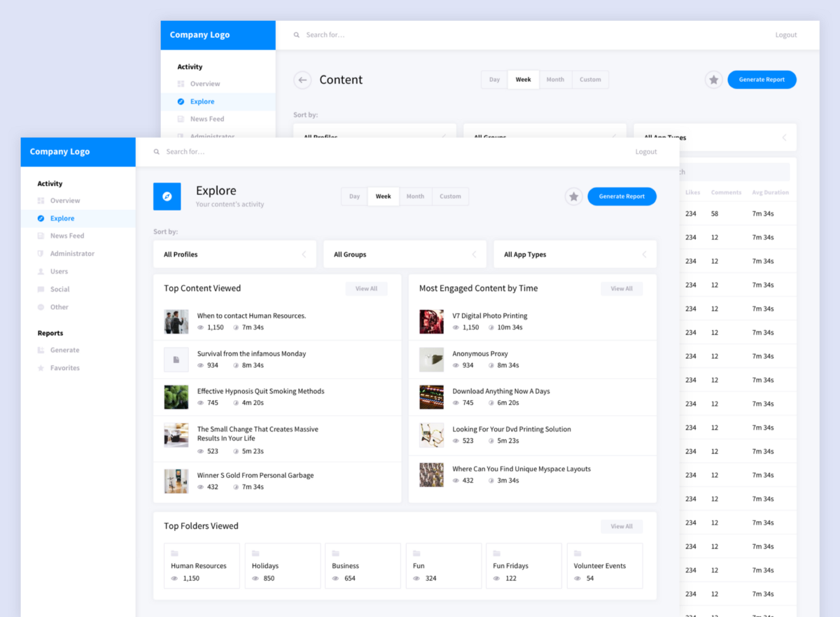Viewport: 840px width, 617px height.
Task: Open the All Groups dropdown in Explore window
Action: (x=405, y=255)
